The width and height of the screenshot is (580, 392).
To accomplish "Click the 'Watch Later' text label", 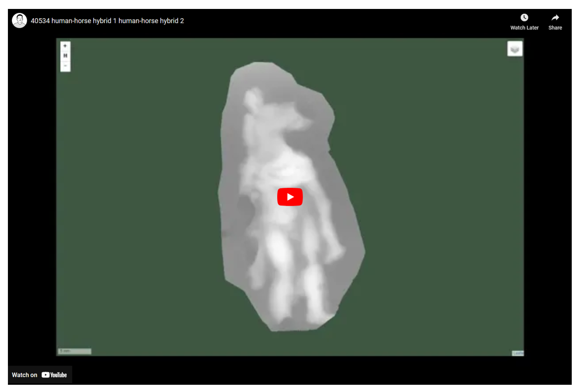I will [x=524, y=28].
